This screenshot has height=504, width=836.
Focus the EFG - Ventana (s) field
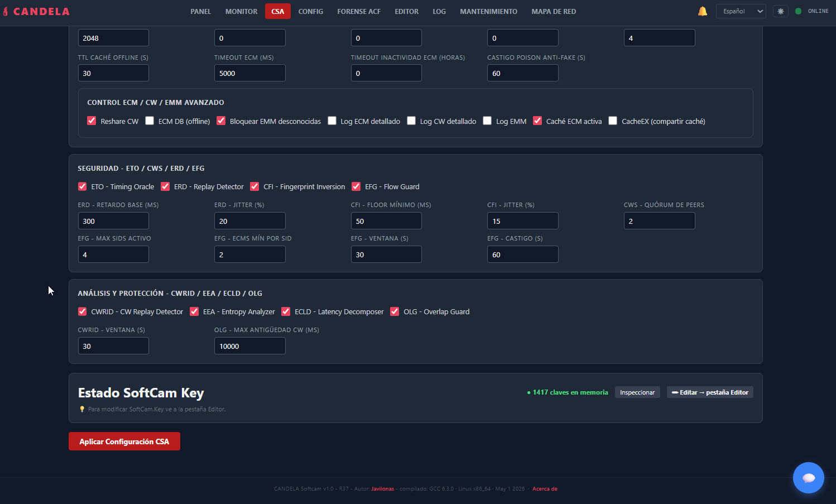pyautogui.click(x=386, y=255)
